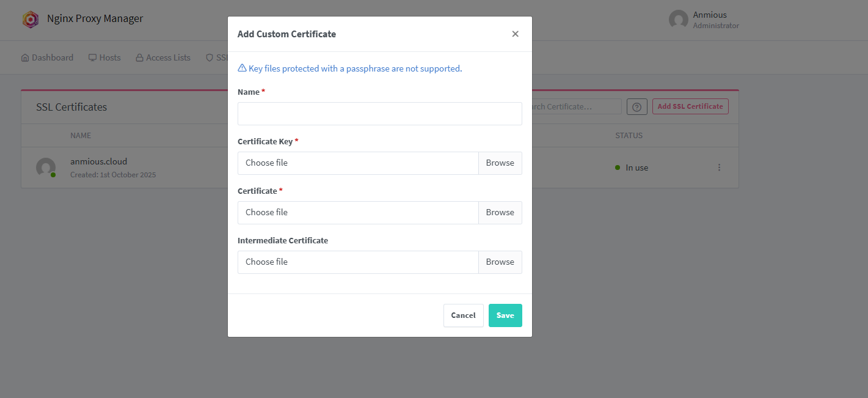Click the anmious.cloud certificate avatar icon
The image size is (868, 398).
[x=46, y=167]
